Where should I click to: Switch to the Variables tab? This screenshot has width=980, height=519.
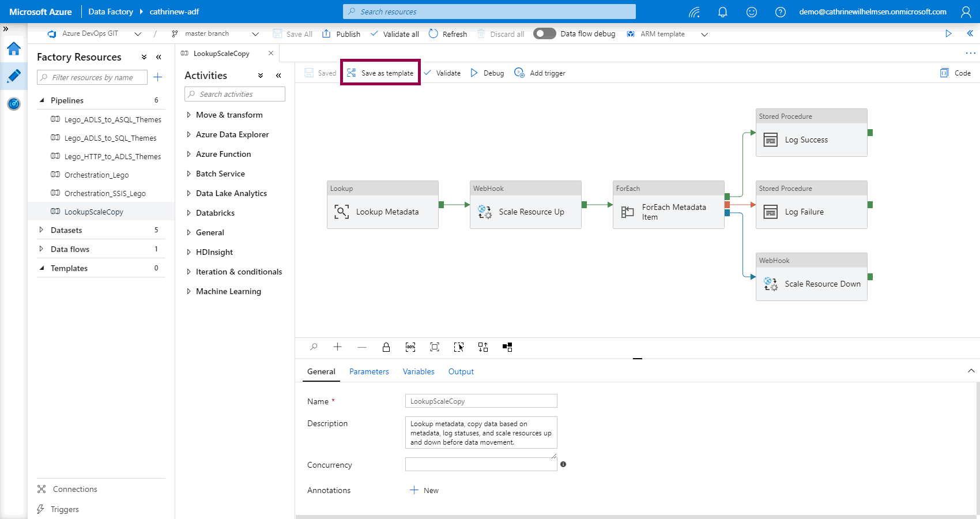(419, 372)
